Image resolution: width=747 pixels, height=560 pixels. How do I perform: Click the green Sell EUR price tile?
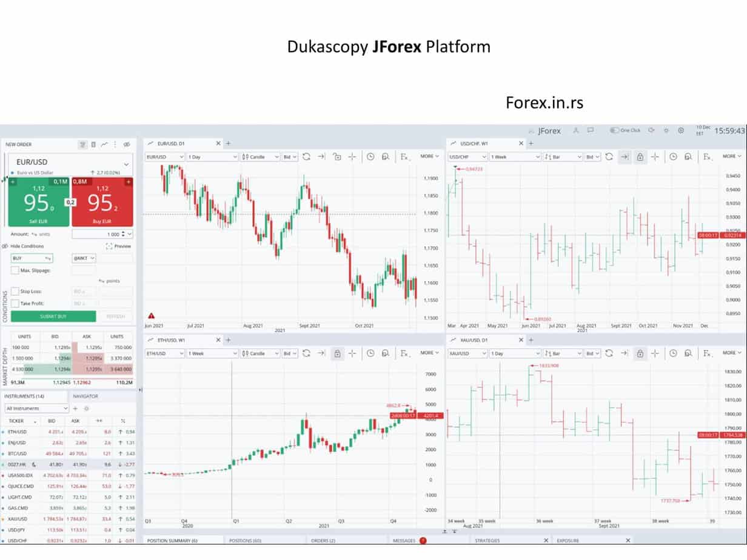[x=39, y=201]
